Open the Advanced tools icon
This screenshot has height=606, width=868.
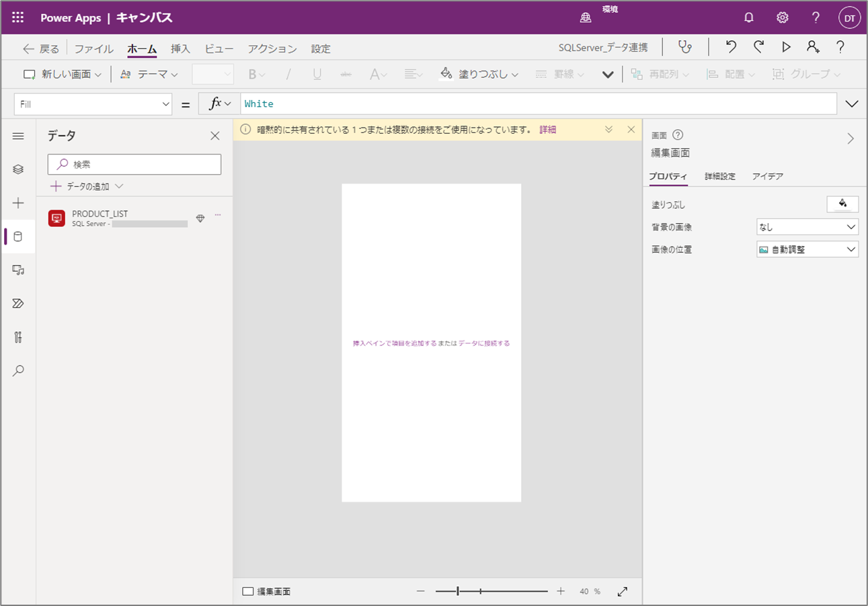(x=18, y=337)
